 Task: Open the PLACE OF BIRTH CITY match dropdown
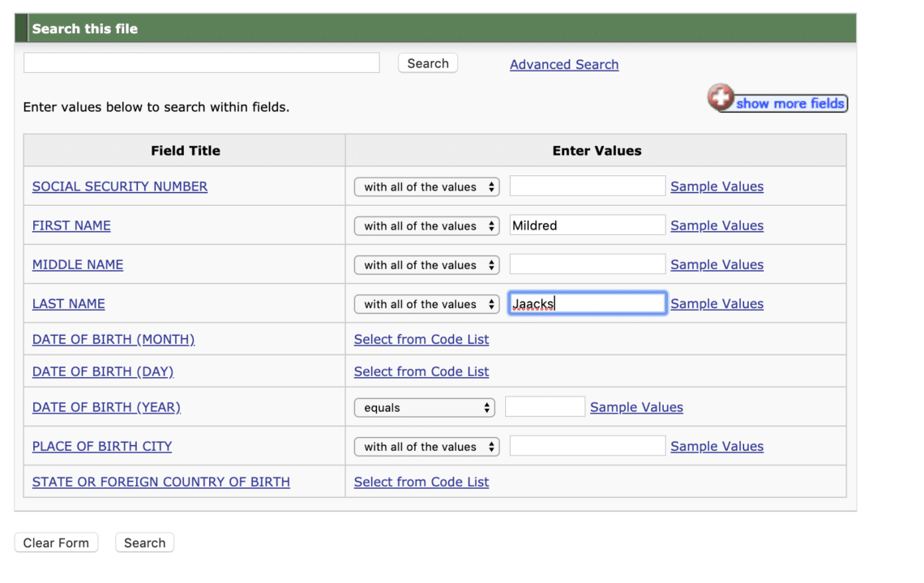(426, 446)
